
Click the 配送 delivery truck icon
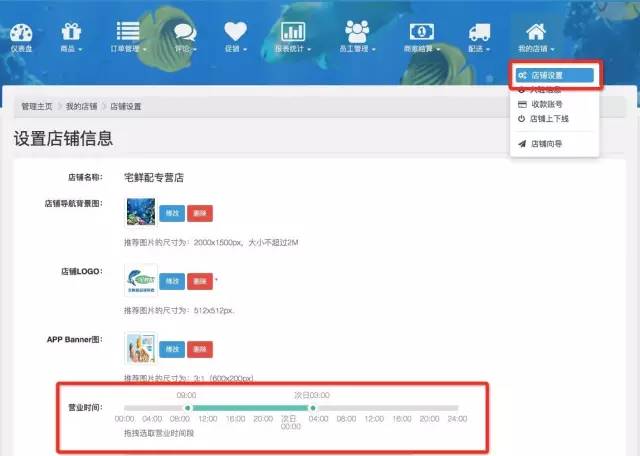point(479,31)
